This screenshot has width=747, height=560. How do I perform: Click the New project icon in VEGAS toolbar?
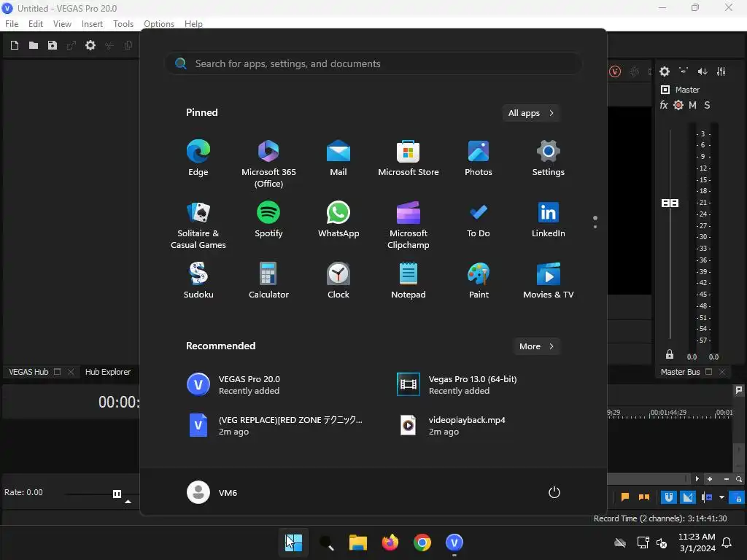[15, 45]
